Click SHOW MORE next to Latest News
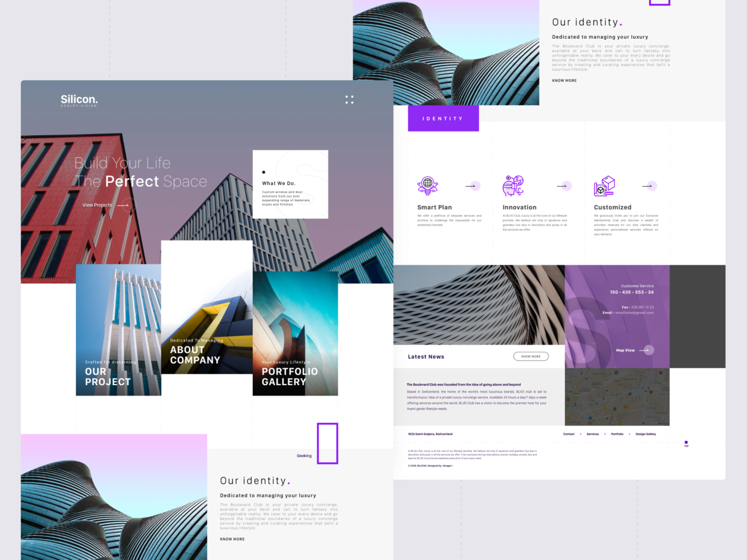This screenshot has height=560, width=747. [x=531, y=356]
